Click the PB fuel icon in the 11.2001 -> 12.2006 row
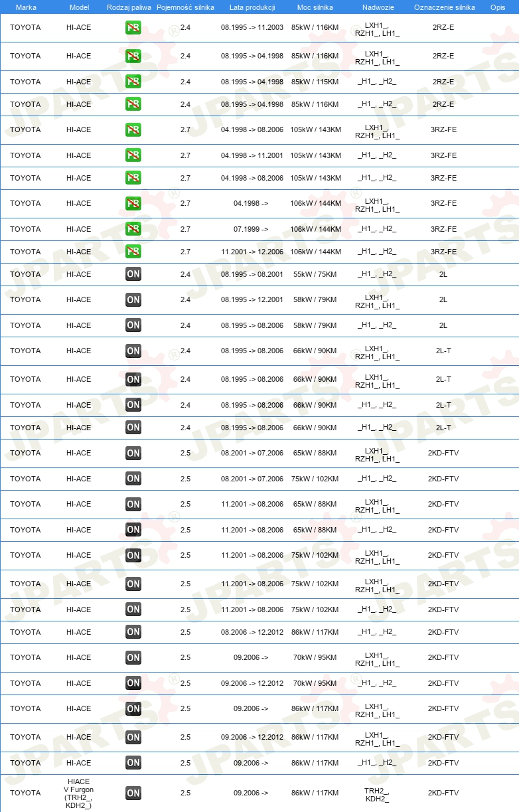Image resolution: width=519 pixels, height=812 pixels. (x=133, y=252)
